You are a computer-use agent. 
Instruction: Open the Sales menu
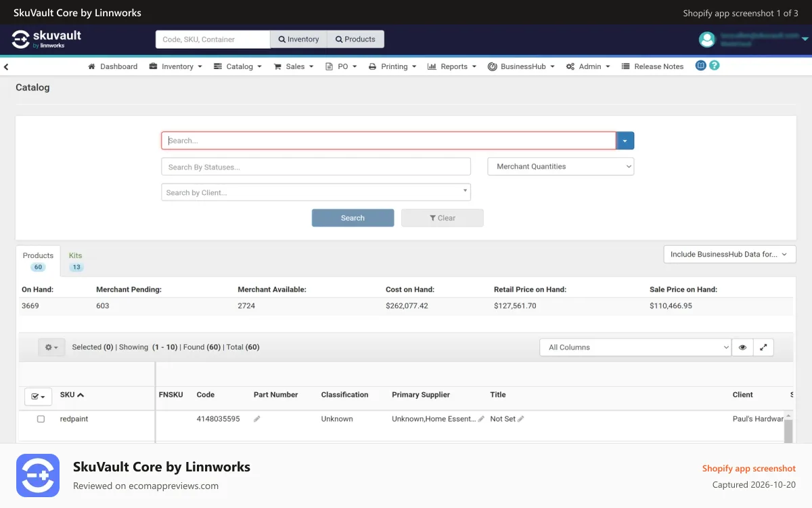[x=294, y=66]
